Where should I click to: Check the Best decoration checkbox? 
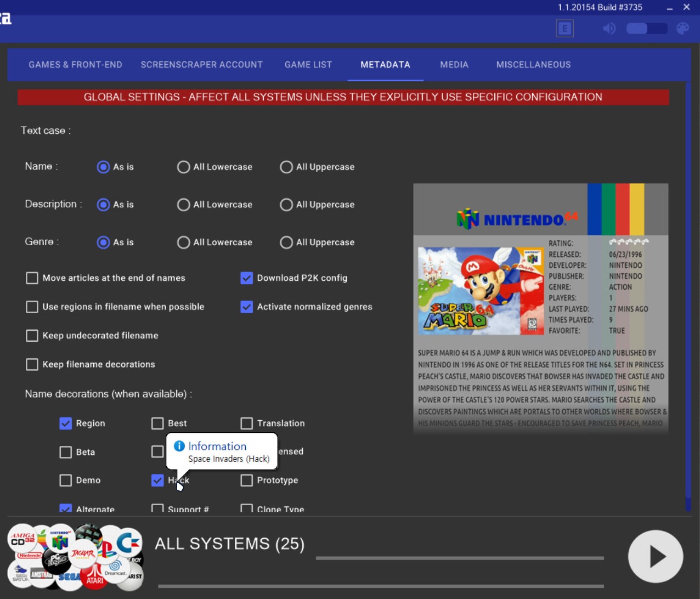(x=157, y=423)
